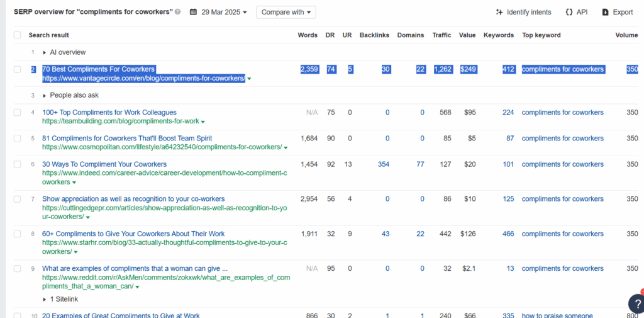
Task: Click the 77 domains value for indeed.com
Action: (420, 164)
